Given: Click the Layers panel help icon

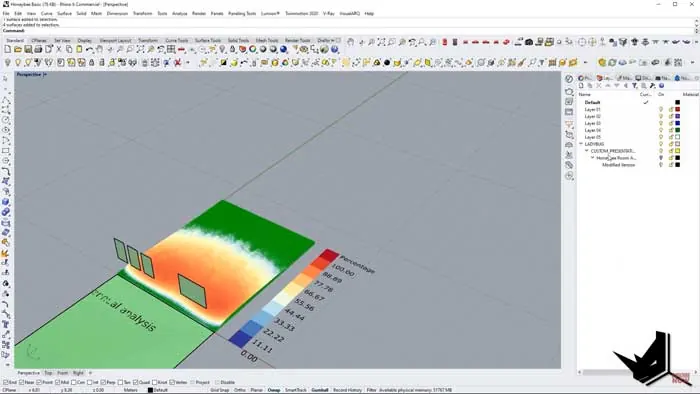Looking at the screenshot, I should click(x=661, y=86).
